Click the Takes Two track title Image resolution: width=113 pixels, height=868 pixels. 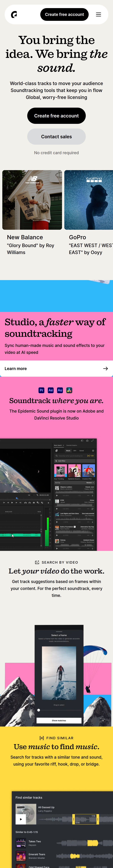(35, 841)
